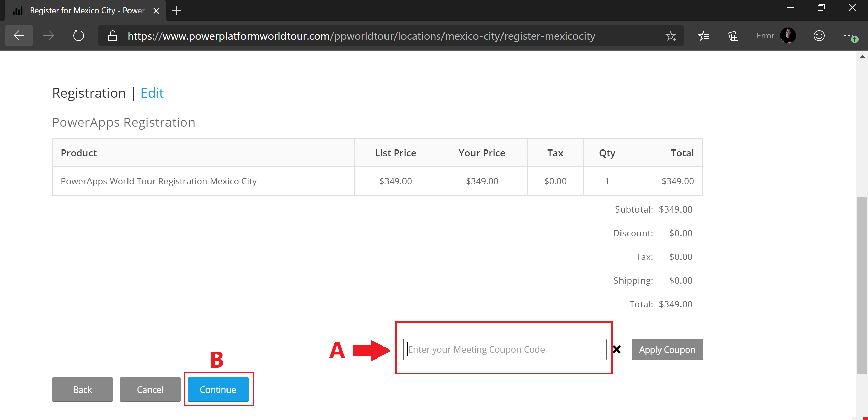Clear the coupon field with the X icon
Image resolution: width=868 pixels, height=420 pixels.
[x=617, y=349]
